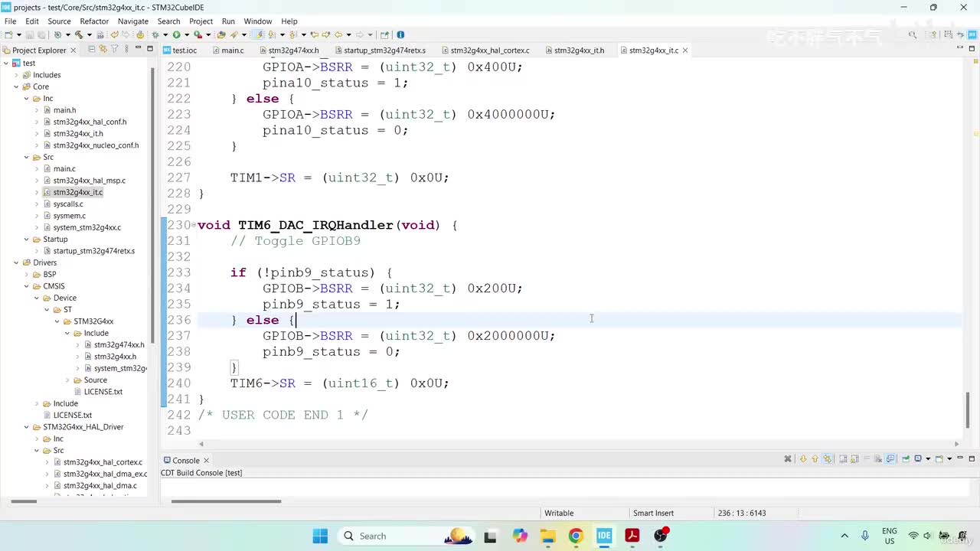Switch to the test.ioc editor tab
The image size is (980, 551).
click(180, 51)
